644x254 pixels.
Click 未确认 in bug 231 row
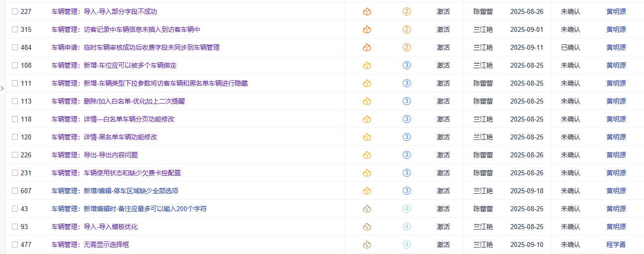pyautogui.click(x=570, y=173)
